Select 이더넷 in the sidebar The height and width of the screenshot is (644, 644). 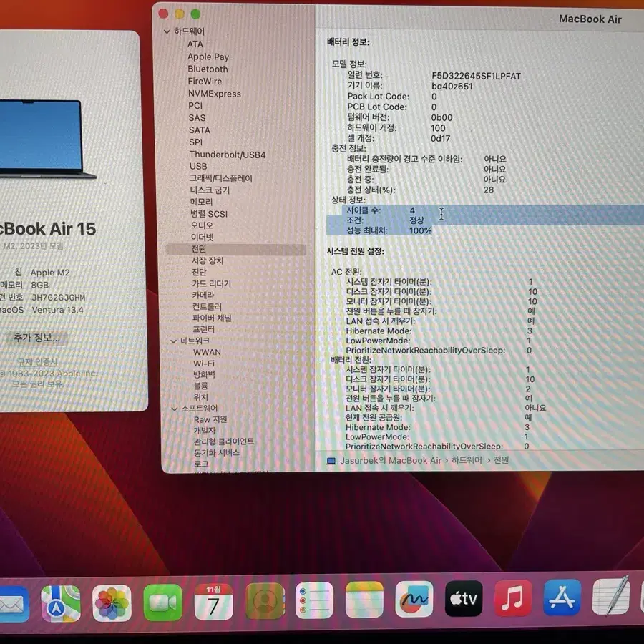click(x=202, y=237)
